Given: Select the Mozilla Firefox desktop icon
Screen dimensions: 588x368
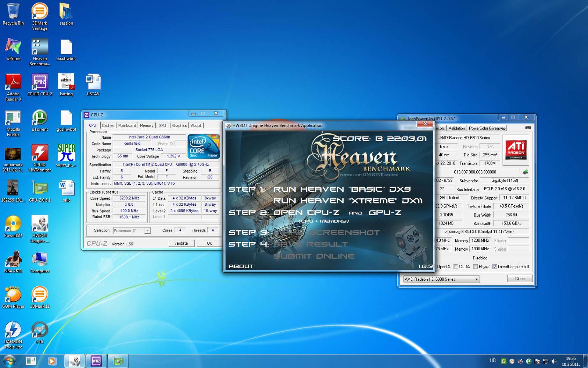Looking at the screenshot, I should point(13,123).
